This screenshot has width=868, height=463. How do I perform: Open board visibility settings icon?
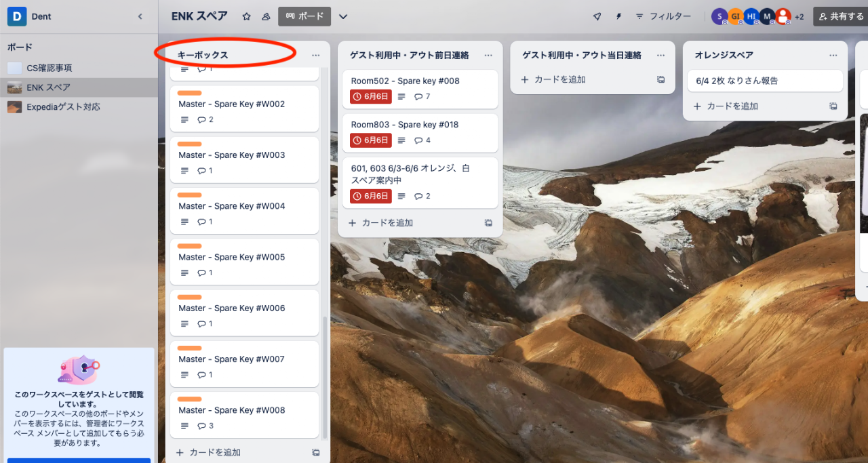click(266, 16)
